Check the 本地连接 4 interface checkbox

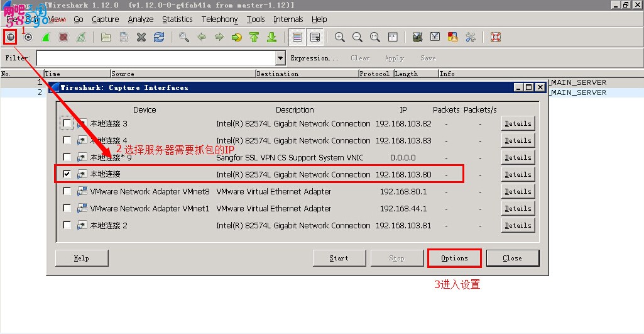[x=67, y=140]
